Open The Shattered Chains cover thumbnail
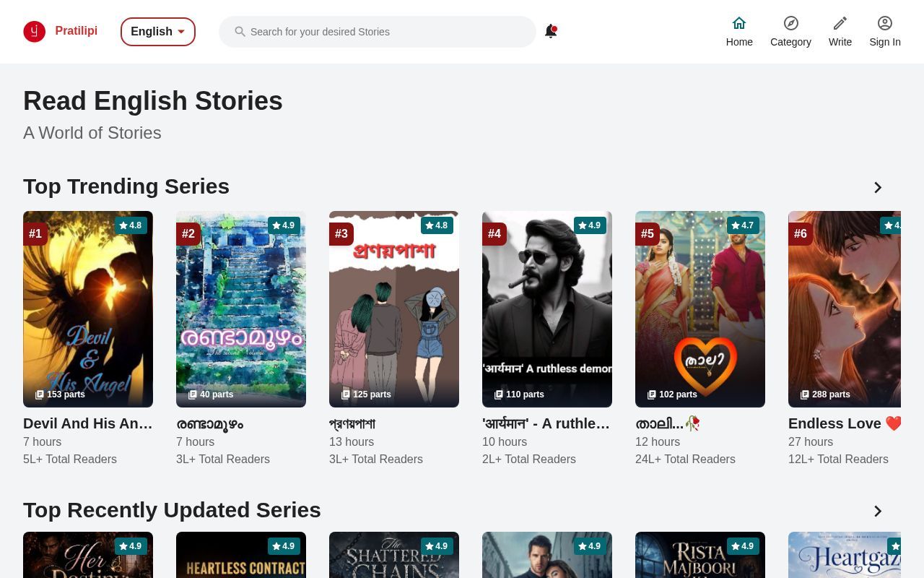The height and width of the screenshot is (578, 924). [x=394, y=555]
